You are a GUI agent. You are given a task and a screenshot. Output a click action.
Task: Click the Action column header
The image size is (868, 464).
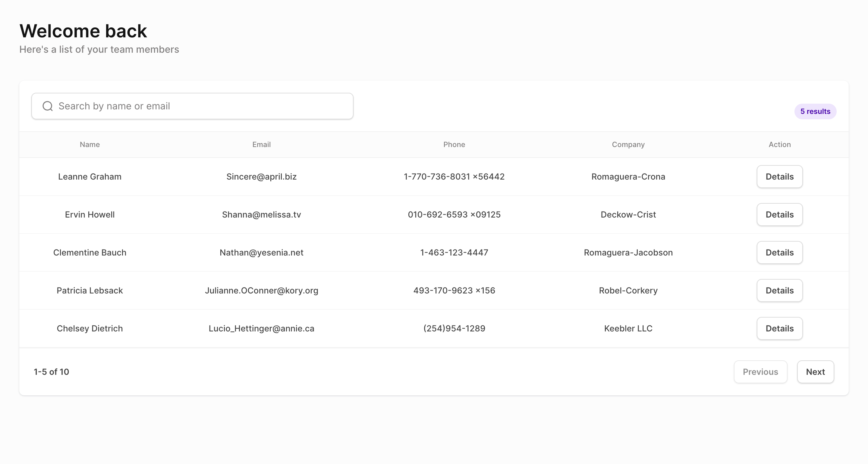[779, 145]
